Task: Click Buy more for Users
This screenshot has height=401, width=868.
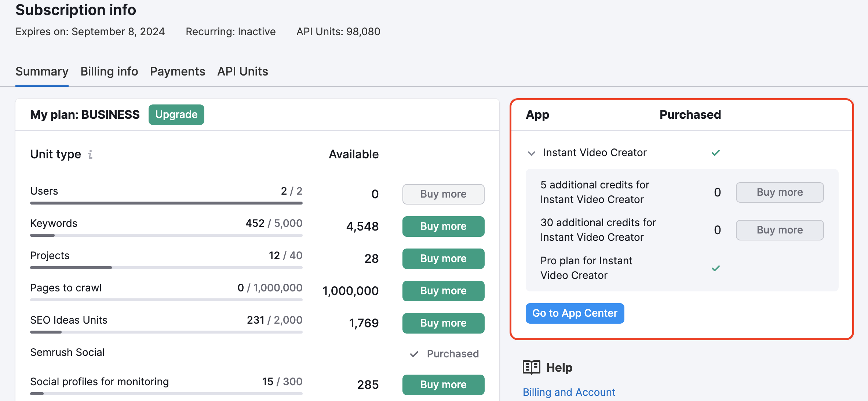Action: 443,194
